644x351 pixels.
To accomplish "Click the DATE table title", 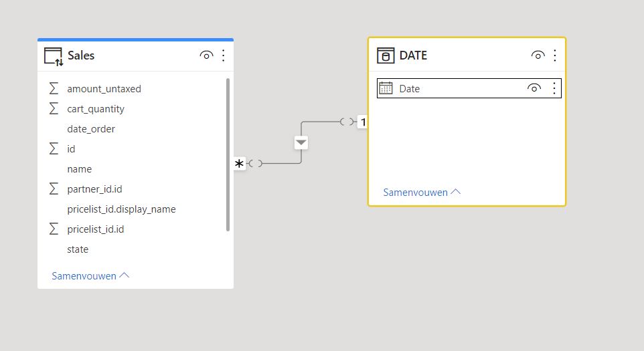I will (413, 55).
